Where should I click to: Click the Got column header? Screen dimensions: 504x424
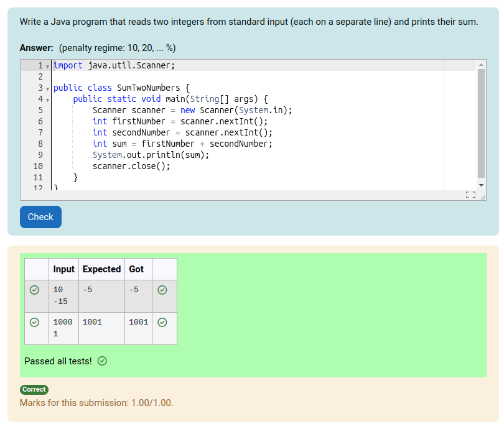click(139, 269)
